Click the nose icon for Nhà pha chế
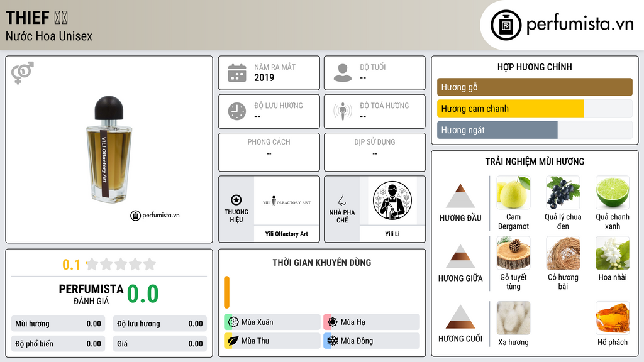 tap(341, 200)
